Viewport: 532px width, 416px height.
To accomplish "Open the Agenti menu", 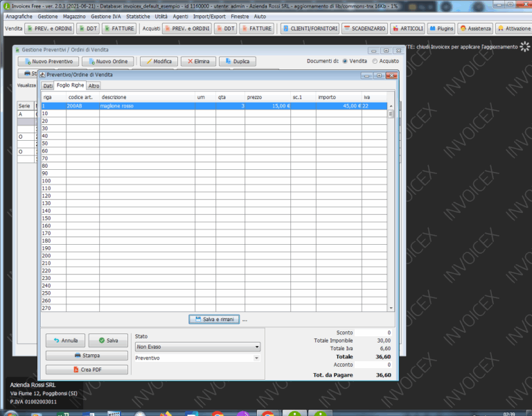I will (180, 17).
